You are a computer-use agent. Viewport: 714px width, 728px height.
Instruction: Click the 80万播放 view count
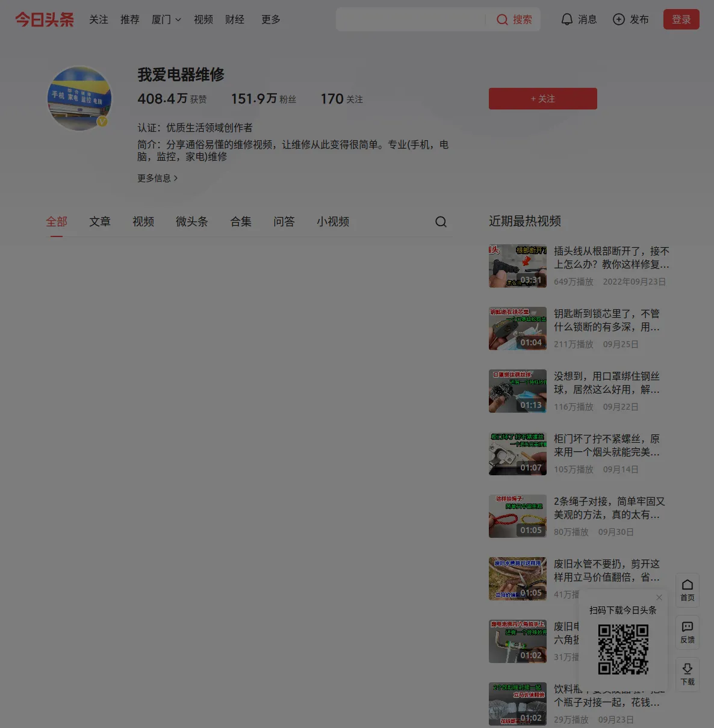click(x=571, y=532)
